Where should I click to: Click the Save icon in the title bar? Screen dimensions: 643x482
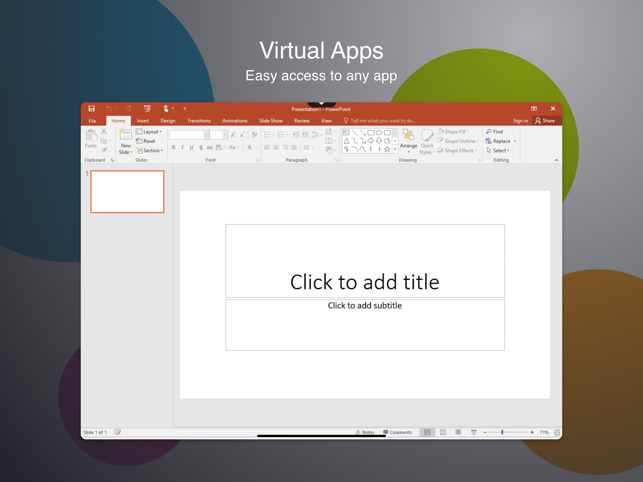click(91, 108)
